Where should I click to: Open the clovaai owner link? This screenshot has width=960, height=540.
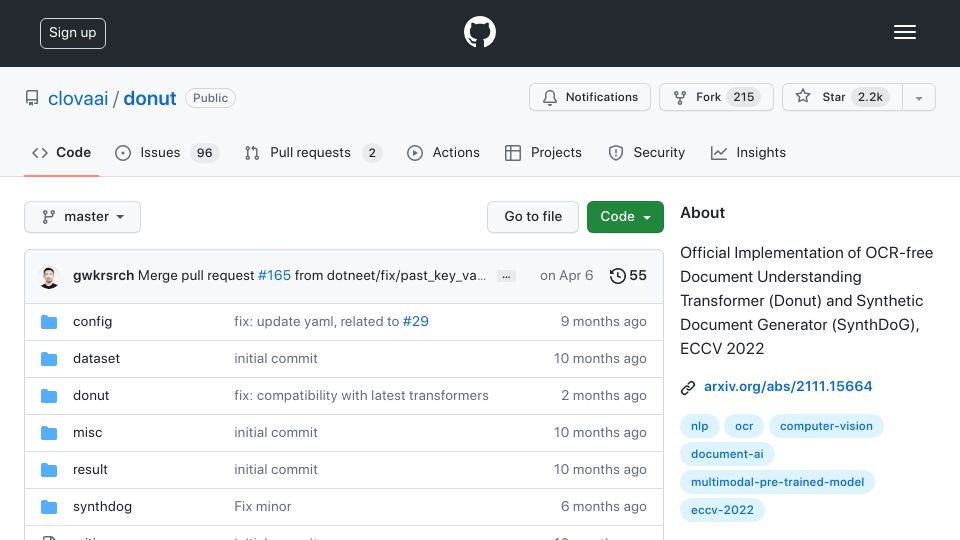(78, 98)
